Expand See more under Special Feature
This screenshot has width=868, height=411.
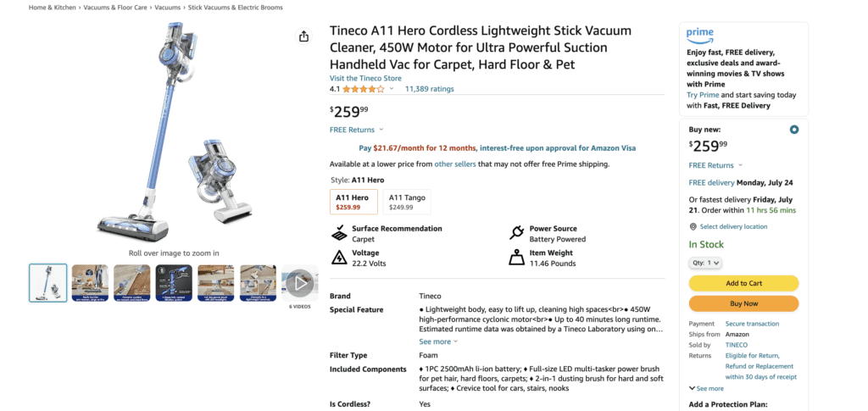(x=437, y=342)
